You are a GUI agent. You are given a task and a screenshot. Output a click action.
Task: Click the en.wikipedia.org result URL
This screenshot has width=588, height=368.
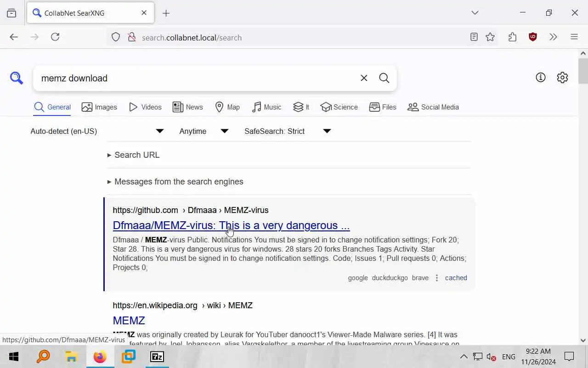(183, 305)
